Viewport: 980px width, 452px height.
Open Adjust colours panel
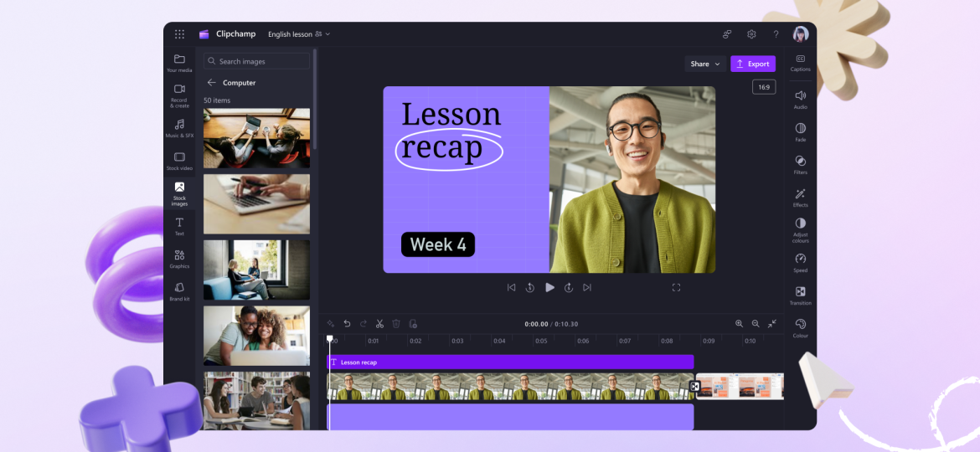click(800, 230)
